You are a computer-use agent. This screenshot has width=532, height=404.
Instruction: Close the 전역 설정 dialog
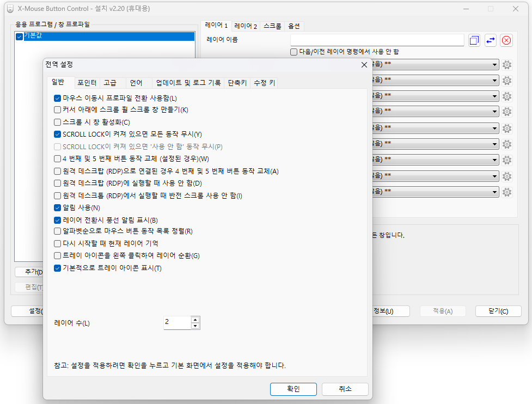(364, 65)
